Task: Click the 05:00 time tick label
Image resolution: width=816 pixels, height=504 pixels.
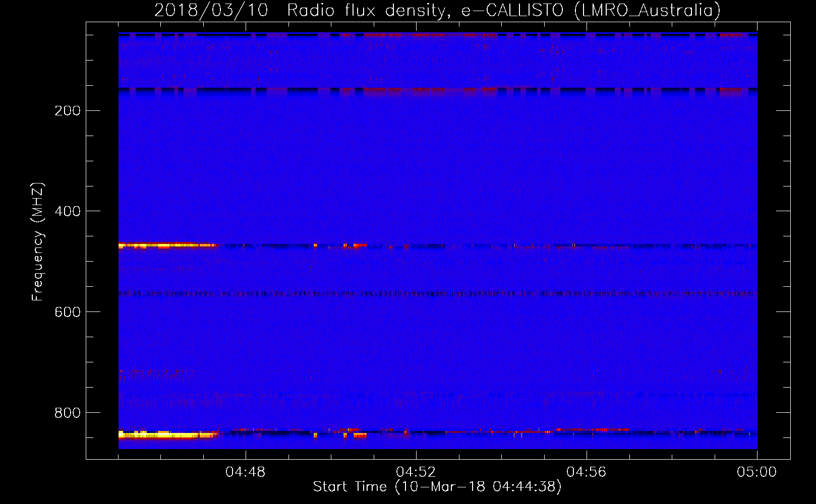Action: tap(757, 472)
